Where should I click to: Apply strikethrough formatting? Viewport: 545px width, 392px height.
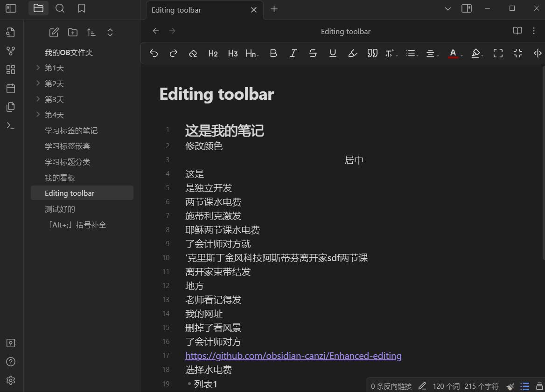[313, 53]
